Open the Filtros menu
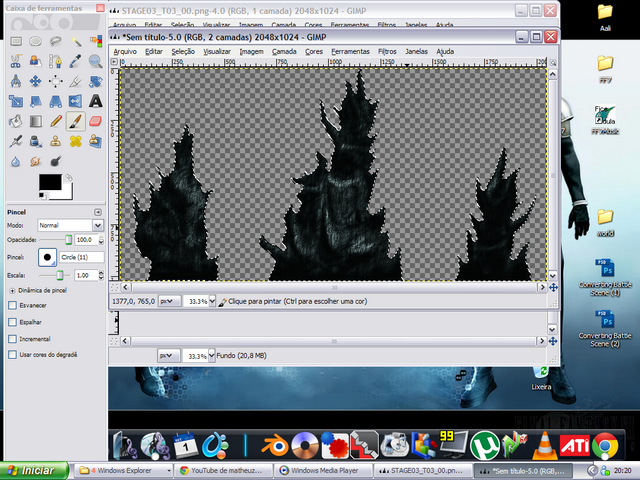Image resolution: width=640 pixels, height=480 pixels. tap(387, 51)
